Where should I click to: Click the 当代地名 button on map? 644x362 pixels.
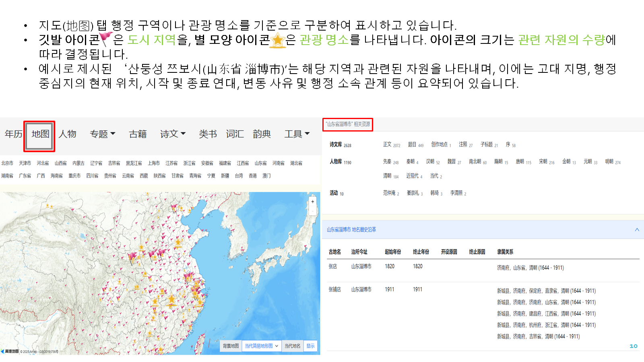(x=292, y=346)
